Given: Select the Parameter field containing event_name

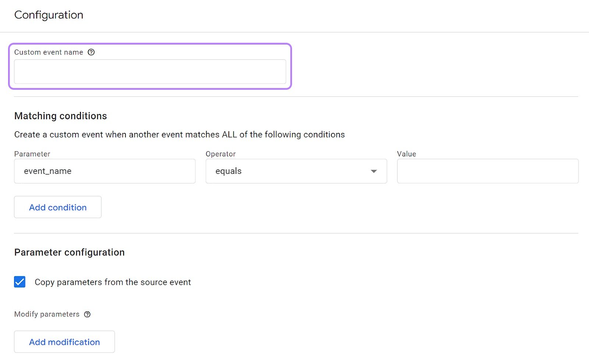Looking at the screenshot, I should 105,171.
